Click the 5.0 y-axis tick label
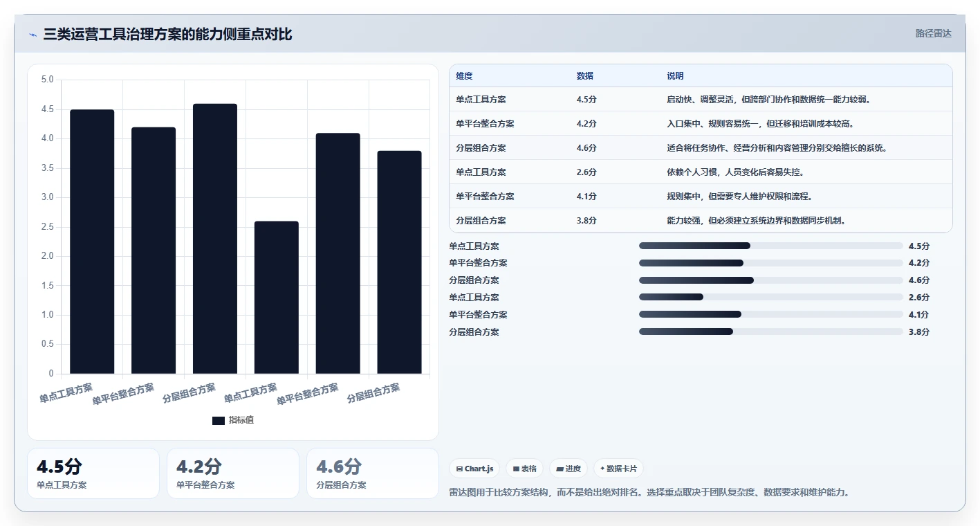Image resolution: width=980 pixels, height=526 pixels. coord(47,80)
